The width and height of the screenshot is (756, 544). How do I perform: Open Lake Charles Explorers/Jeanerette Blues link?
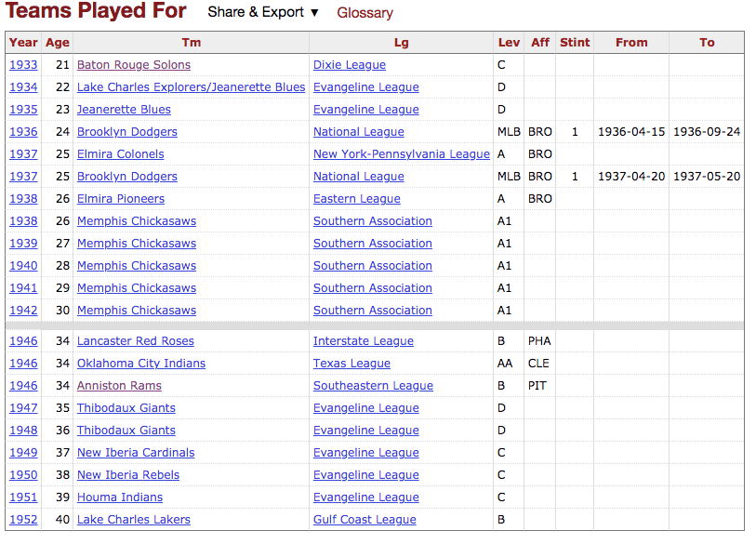click(191, 87)
